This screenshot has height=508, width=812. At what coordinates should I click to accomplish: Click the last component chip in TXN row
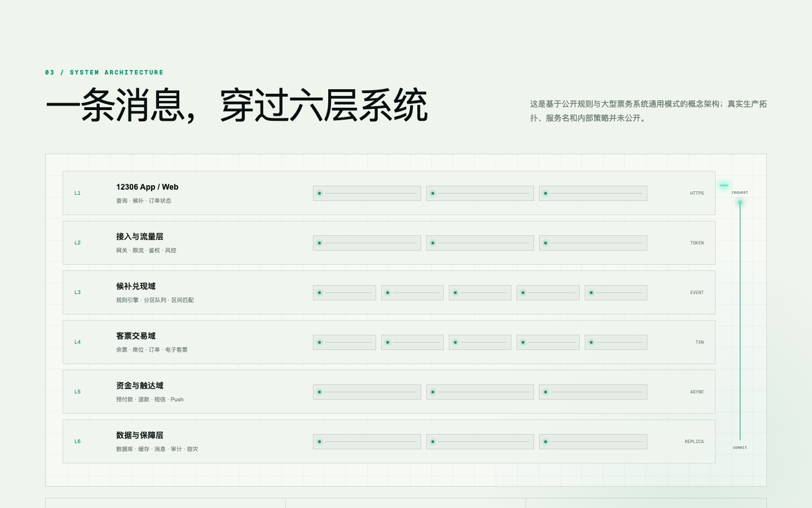tap(616, 342)
